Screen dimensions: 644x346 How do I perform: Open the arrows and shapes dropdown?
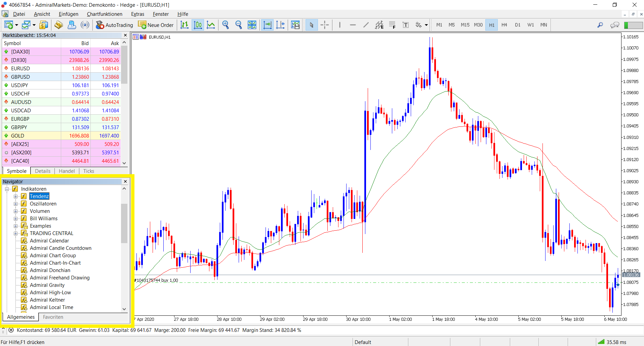point(426,25)
